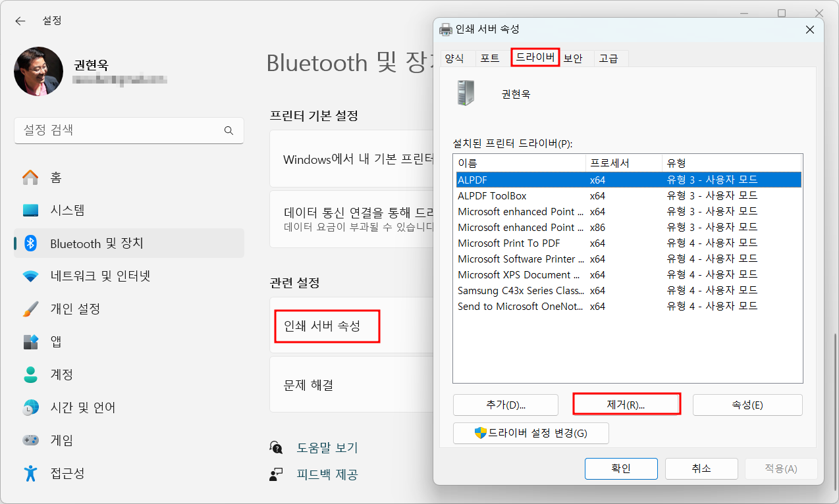This screenshot has width=839, height=504.
Task: Switch to the 양식 tab
Action: pyautogui.click(x=454, y=58)
